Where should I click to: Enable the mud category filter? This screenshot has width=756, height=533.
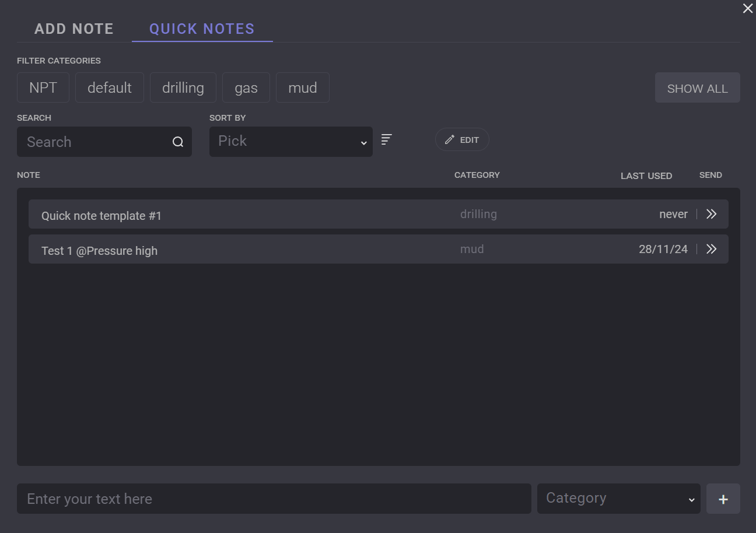[x=303, y=87]
